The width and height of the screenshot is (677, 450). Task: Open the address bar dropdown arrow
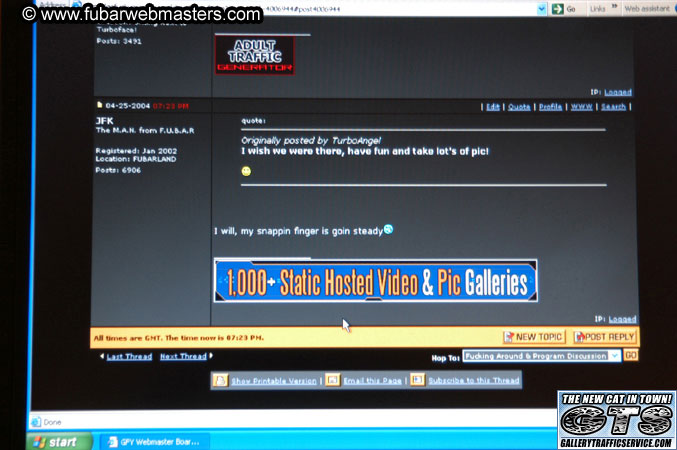click(x=540, y=8)
